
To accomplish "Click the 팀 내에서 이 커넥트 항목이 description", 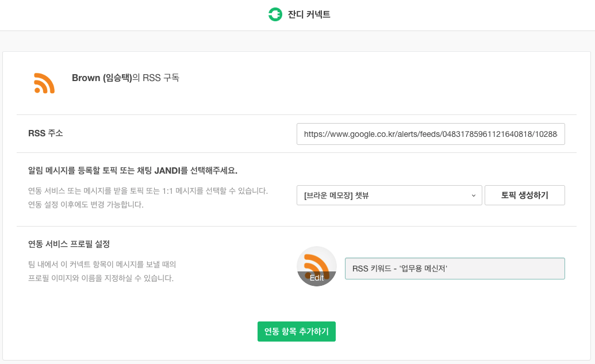I will point(102,264).
